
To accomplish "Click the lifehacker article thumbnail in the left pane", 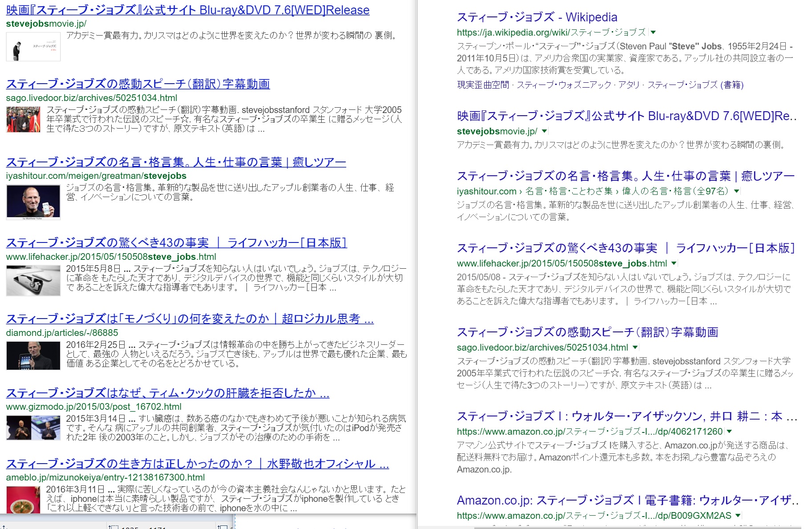I will point(33,281).
